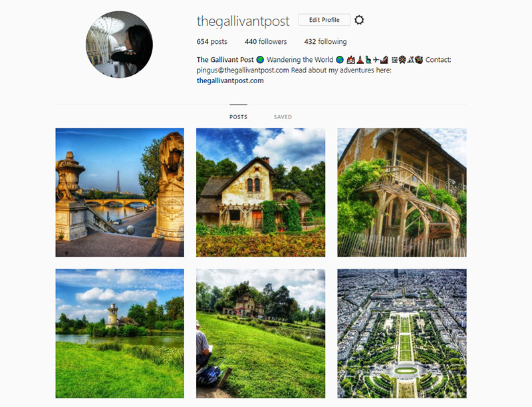532x407 pixels.
Task: Open the thatched cottage photo
Action: pyautogui.click(x=261, y=192)
